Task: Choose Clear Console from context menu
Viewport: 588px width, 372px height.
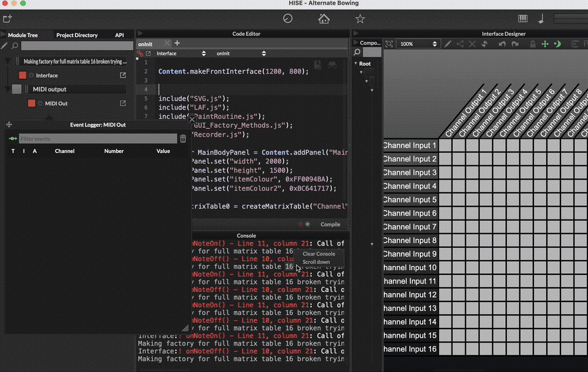Action: click(x=319, y=254)
